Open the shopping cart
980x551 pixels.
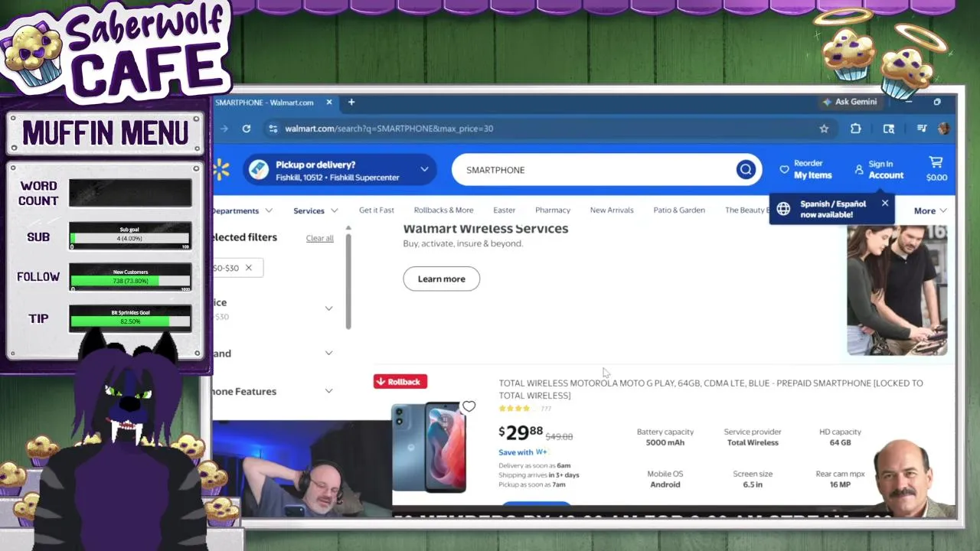(936, 169)
